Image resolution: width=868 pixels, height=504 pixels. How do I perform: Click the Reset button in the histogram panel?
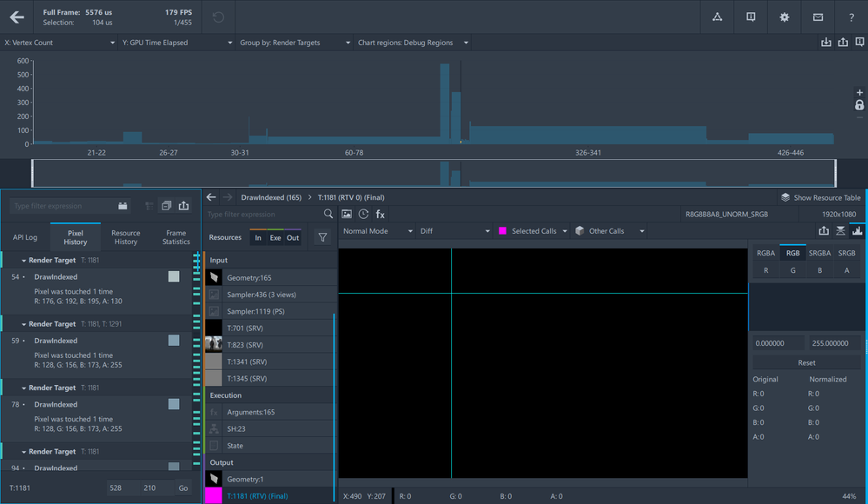[x=806, y=362]
